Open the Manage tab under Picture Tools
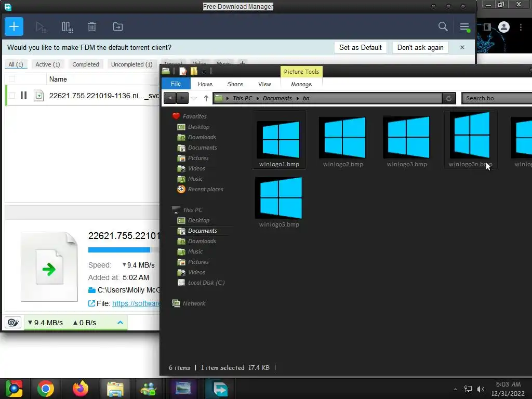The height and width of the screenshot is (399, 532). pyautogui.click(x=301, y=84)
